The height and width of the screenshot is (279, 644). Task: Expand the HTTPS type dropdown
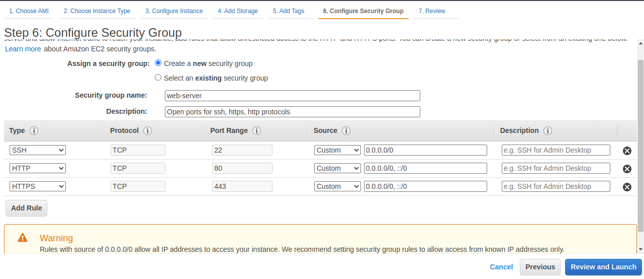click(38, 186)
